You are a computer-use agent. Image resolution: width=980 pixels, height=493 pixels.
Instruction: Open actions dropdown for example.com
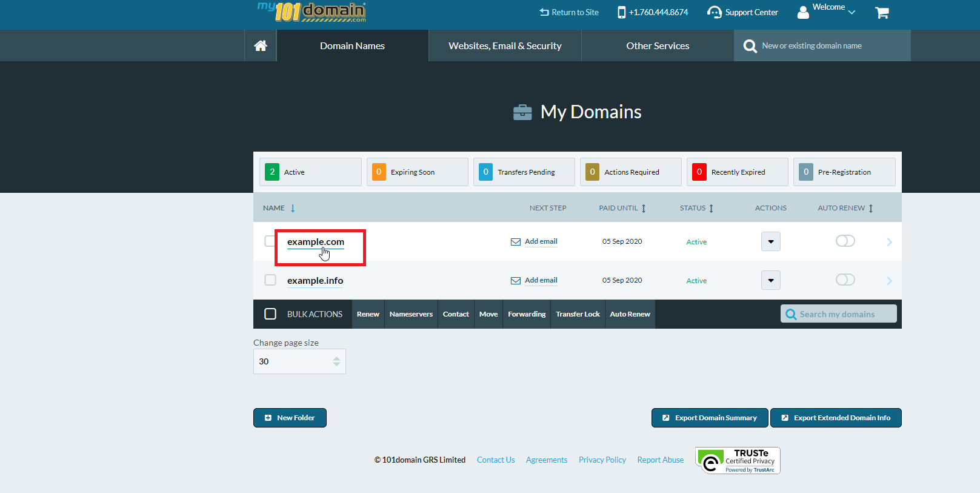770,241
